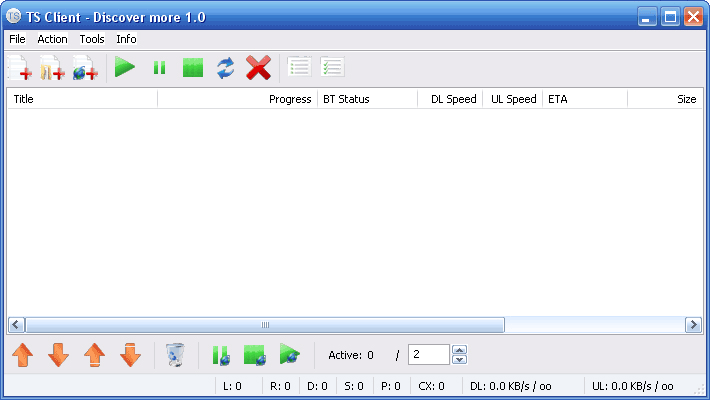Screen dimensions: 710x400
Task: Click the recycle bin trash icon
Action: pyautogui.click(x=175, y=355)
